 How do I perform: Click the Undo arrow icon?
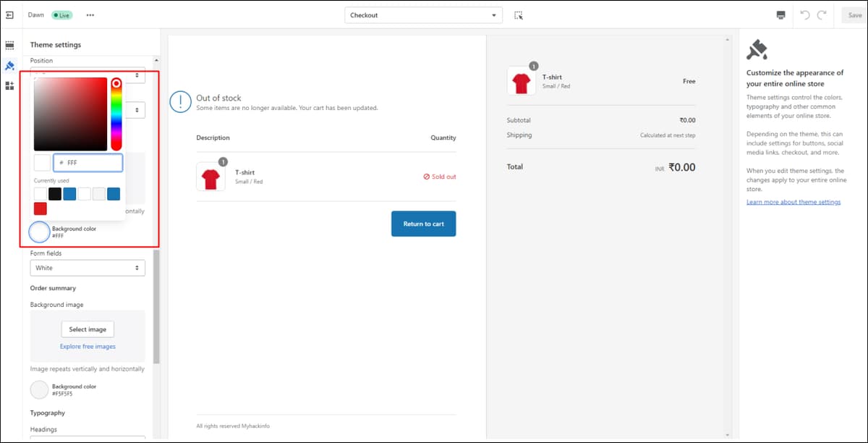point(805,15)
